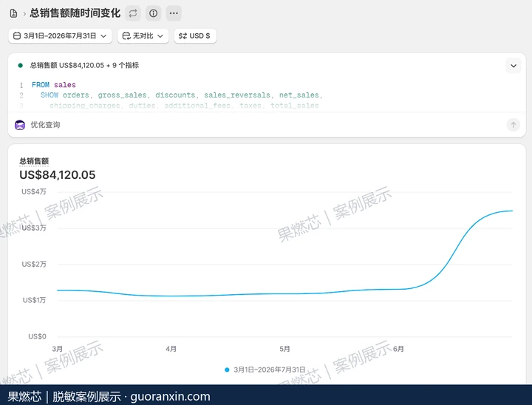
Task: Click the 3月 x-axis label
Action: tap(58, 349)
